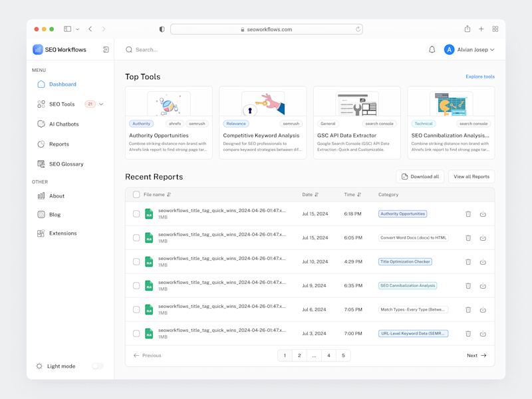The width and height of the screenshot is (532, 399).
Task: Expand the SEO Tools submenu chevron
Action: [x=101, y=104]
